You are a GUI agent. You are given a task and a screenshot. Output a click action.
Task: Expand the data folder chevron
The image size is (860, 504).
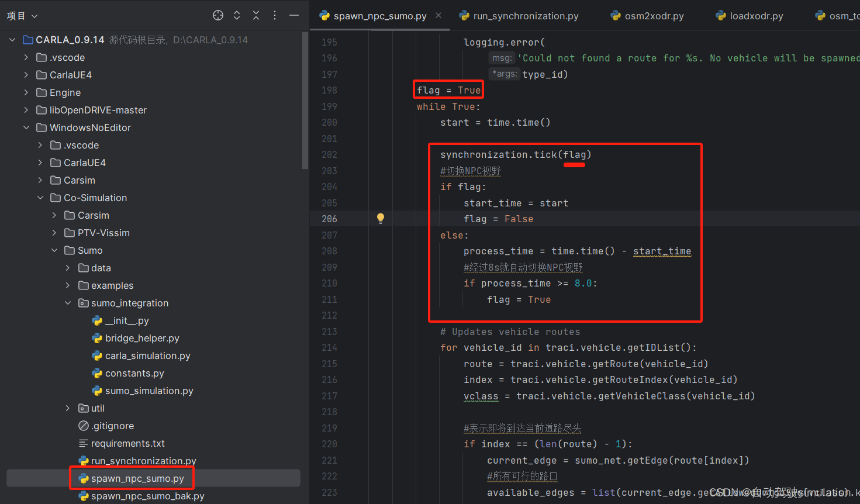[68, 268]
